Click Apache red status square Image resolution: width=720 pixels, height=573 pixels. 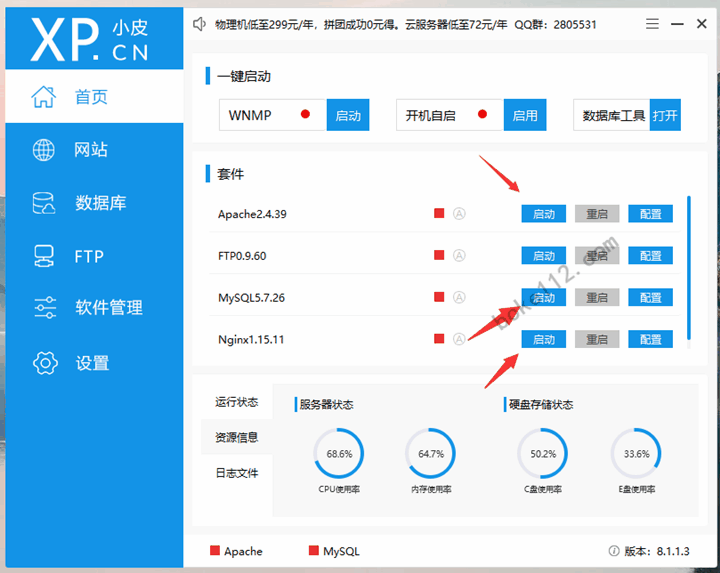click(439, 213)
